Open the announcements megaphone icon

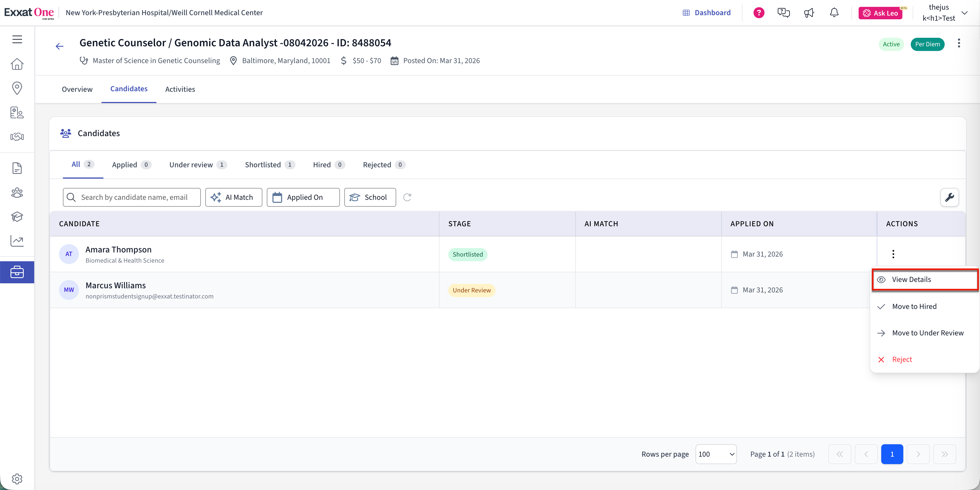(x=809, y=13)
